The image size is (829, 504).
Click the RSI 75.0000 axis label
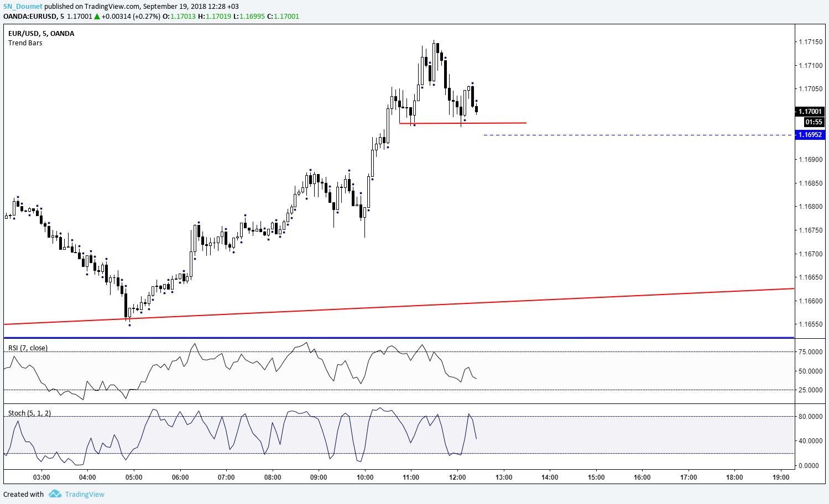click(810, 351)
